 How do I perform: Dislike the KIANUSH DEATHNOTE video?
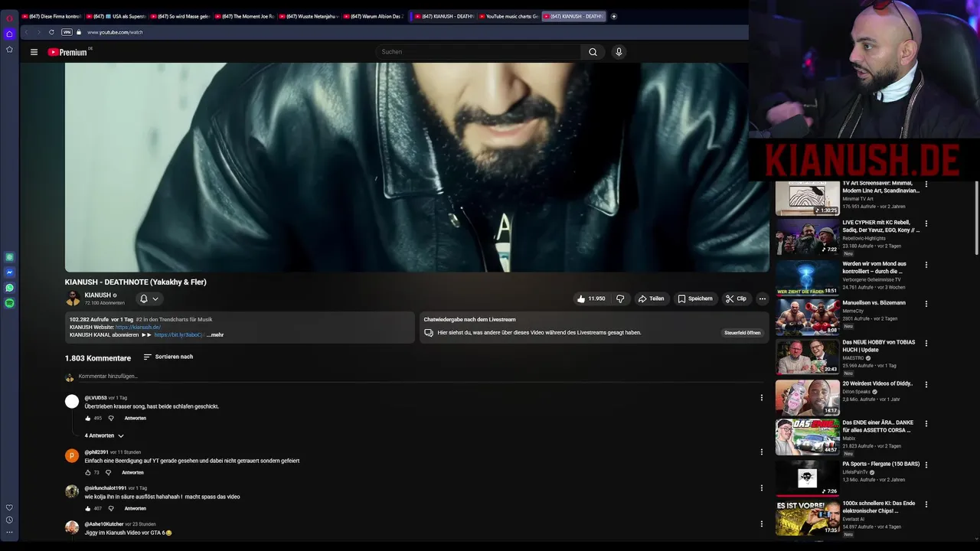pos(620,298)
